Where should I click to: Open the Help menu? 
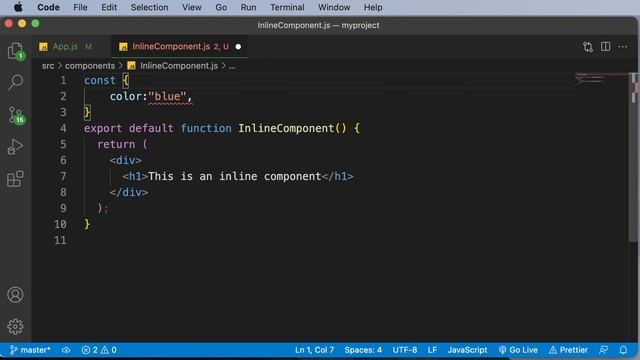coord(373,7)
